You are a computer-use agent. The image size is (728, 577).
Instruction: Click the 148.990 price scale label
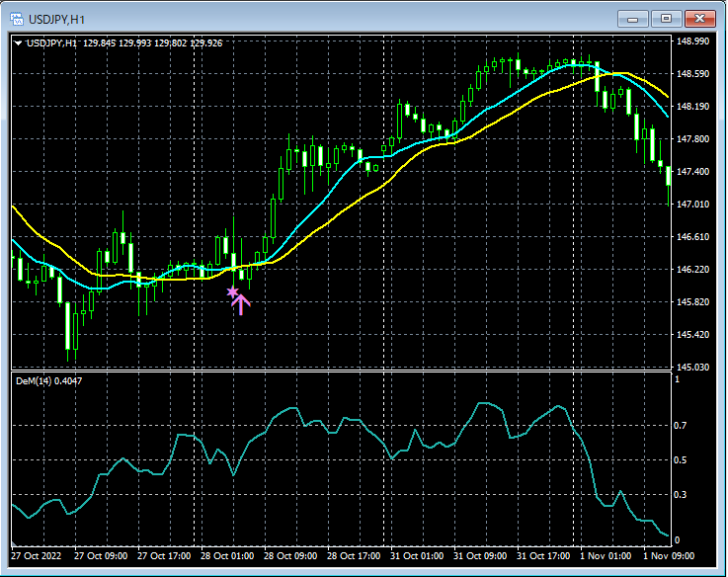tap(692, 41)
